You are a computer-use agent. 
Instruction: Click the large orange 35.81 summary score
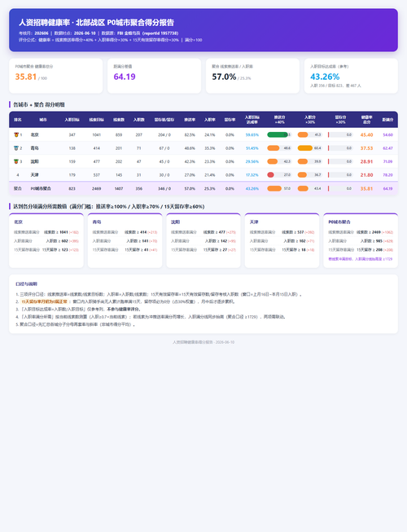26,77
